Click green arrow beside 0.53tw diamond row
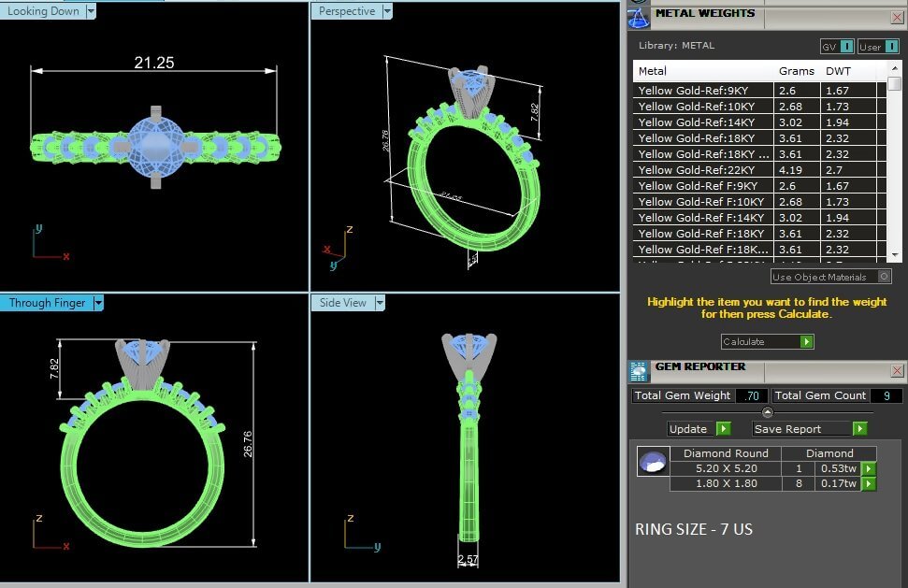This screenshot has height=588, width=908. pos(869,468)
